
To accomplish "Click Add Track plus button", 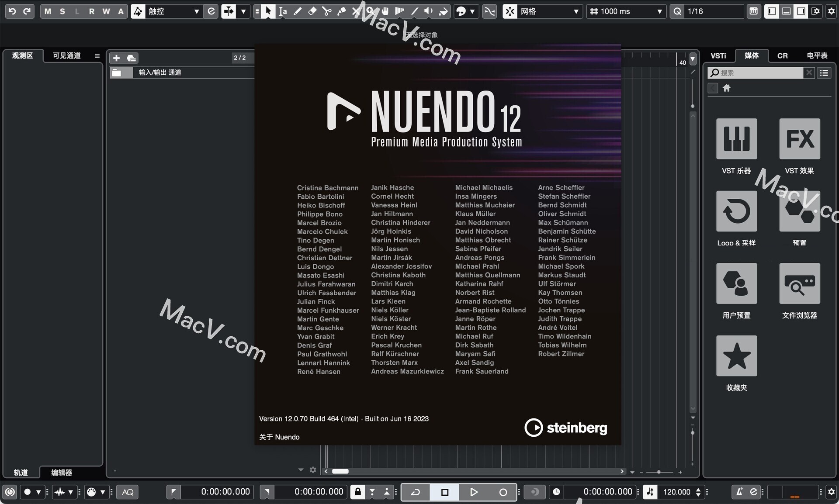I will point(116,58).
